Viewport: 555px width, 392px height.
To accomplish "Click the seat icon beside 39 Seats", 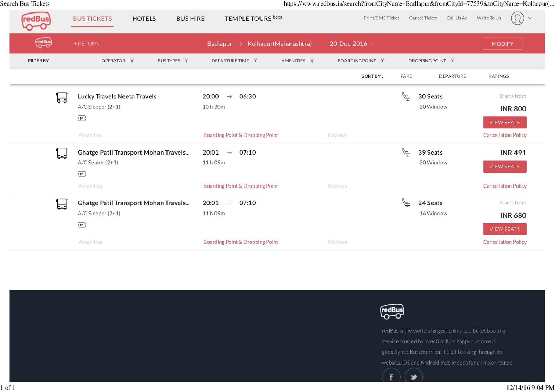I will pyautogui.click(x=406, y=152).
